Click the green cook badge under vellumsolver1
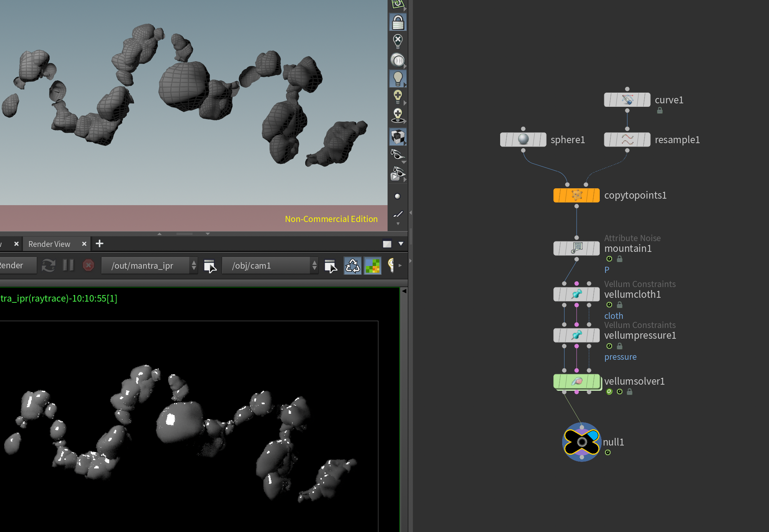The image size is (769, 532). (609, 392)
